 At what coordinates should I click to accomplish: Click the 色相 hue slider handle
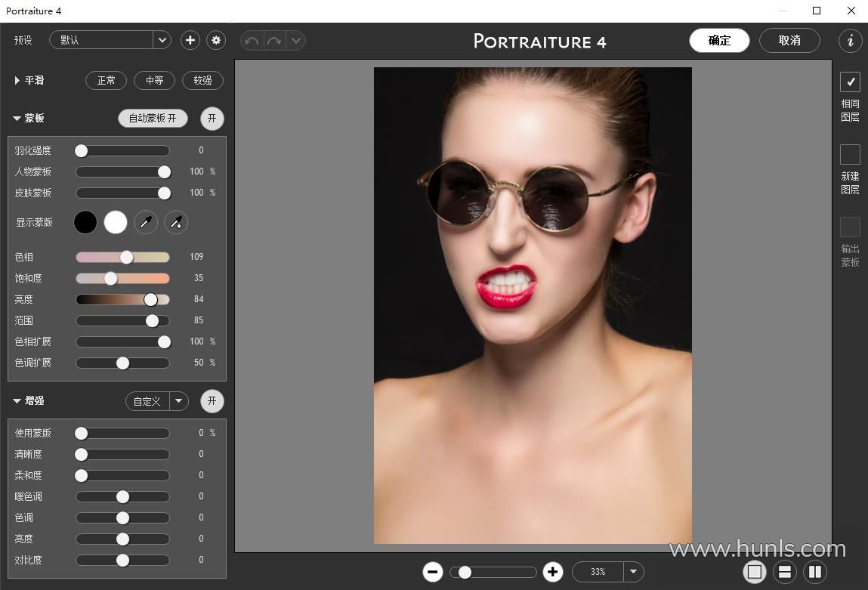click(x=127, y=257)
